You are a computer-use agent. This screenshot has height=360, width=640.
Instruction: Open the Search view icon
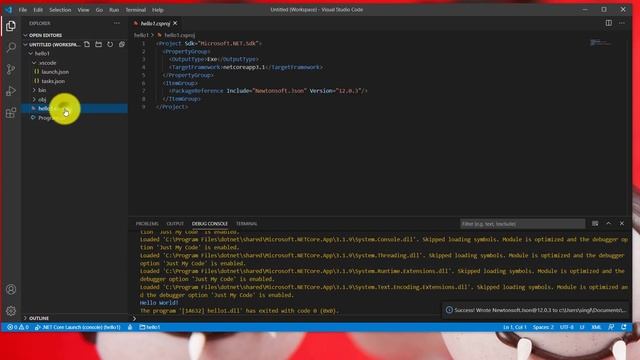pos(11,47)
